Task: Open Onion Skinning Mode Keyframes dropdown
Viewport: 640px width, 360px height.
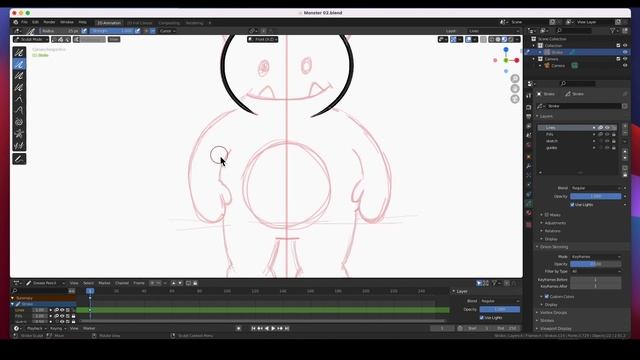Action: click(x=596, y=257)
